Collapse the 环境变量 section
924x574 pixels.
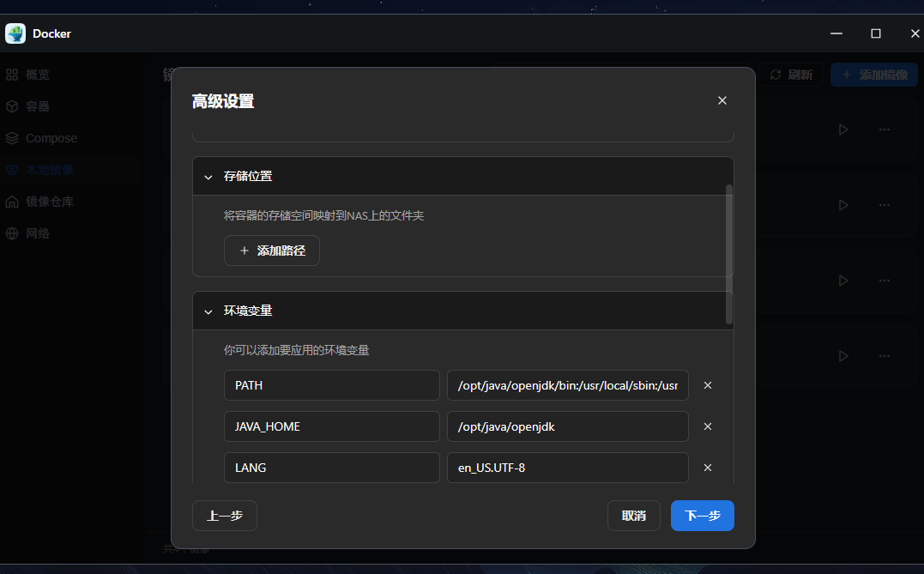click(x=208, y=311)
